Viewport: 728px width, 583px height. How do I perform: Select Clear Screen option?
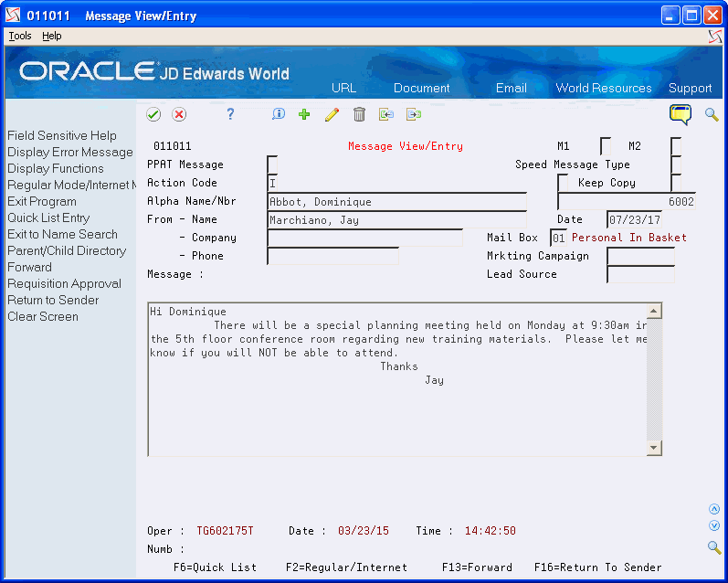pyautogui.click(x=43, y=316)
